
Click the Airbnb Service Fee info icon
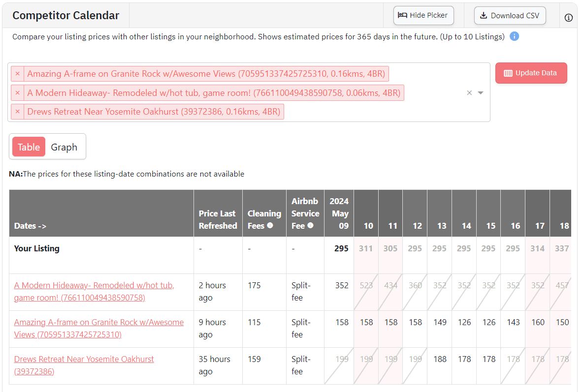(310, 226)
